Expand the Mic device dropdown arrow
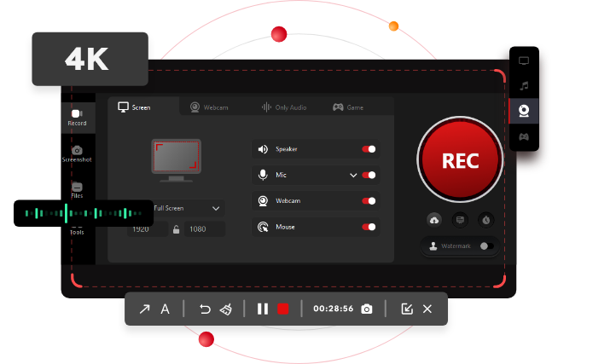Image resolution: width=616 pixels, height=364 pixels. point(353,175)
